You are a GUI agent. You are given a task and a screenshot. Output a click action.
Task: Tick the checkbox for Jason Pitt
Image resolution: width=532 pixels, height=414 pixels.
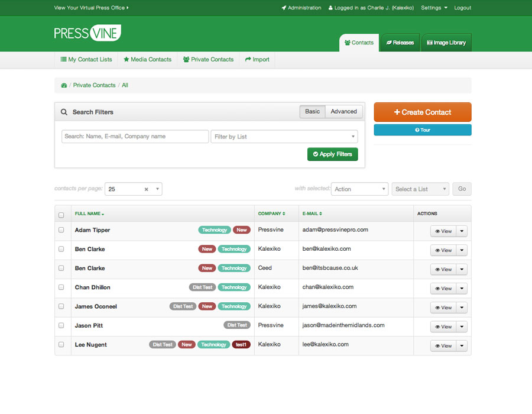[x=61, y=325]
